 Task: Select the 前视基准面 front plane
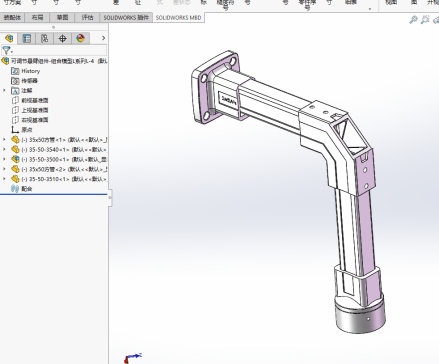click(35, 100)
